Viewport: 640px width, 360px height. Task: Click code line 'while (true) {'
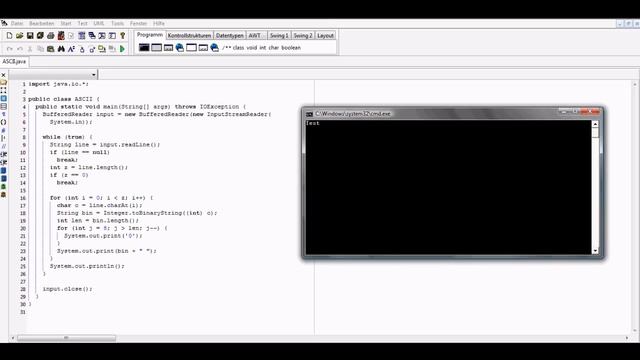tap(68, 137)
